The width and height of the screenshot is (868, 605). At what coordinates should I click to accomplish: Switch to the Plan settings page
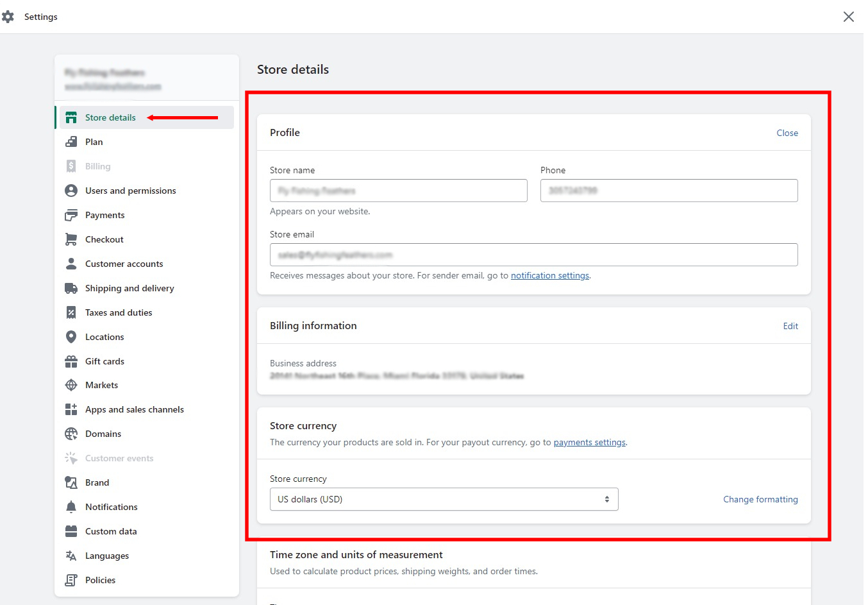tap(93, 142)
